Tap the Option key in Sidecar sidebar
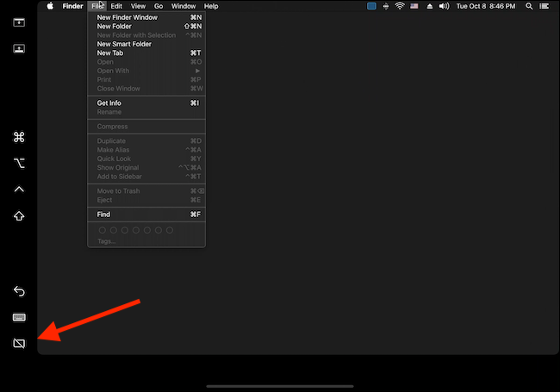560x392 pixels. [19, 163]
